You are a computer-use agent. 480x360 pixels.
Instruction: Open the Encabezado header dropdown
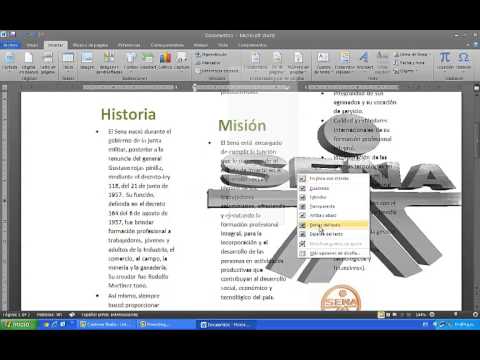[256, 62]
